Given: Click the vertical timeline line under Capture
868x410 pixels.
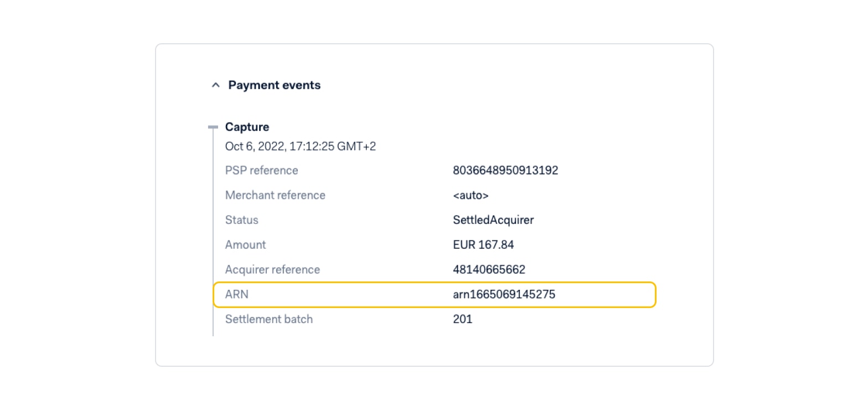Looking at the screenshot, I should [213, 233].
